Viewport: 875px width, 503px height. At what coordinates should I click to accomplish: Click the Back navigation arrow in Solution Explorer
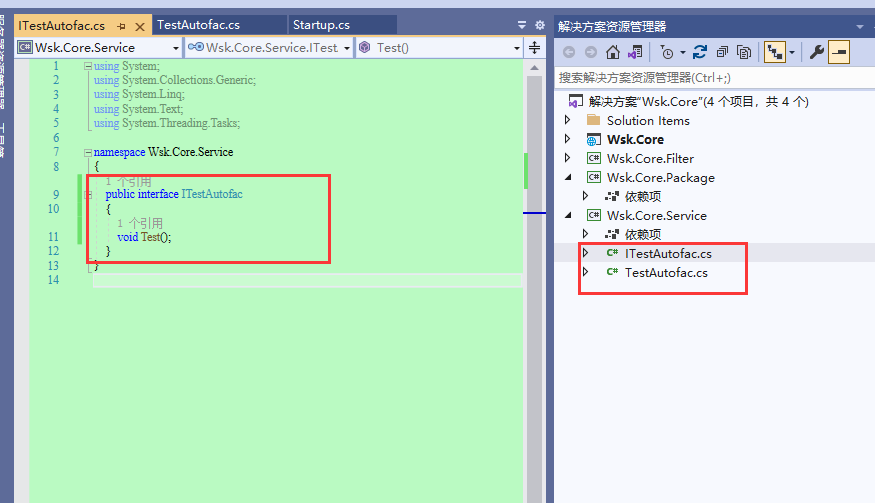tap(569, 52)
